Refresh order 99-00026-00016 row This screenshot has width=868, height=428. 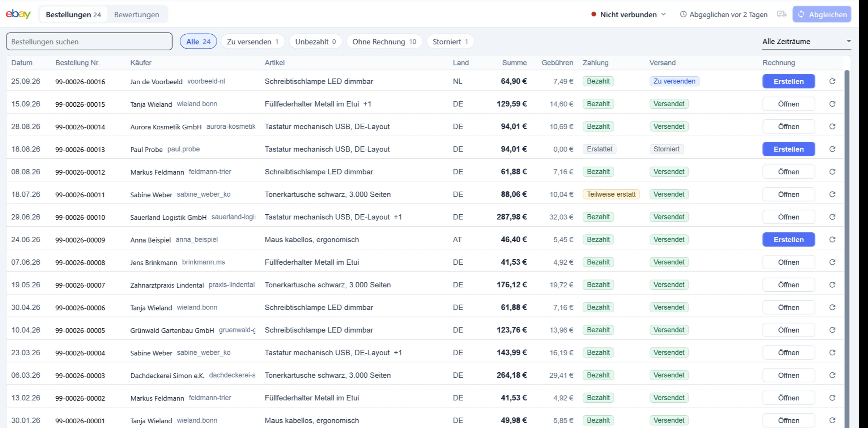832,81
